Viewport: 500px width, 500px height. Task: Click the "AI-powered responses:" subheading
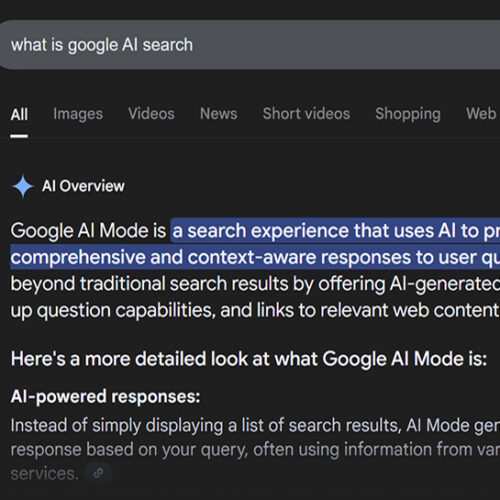pos(105,397)
